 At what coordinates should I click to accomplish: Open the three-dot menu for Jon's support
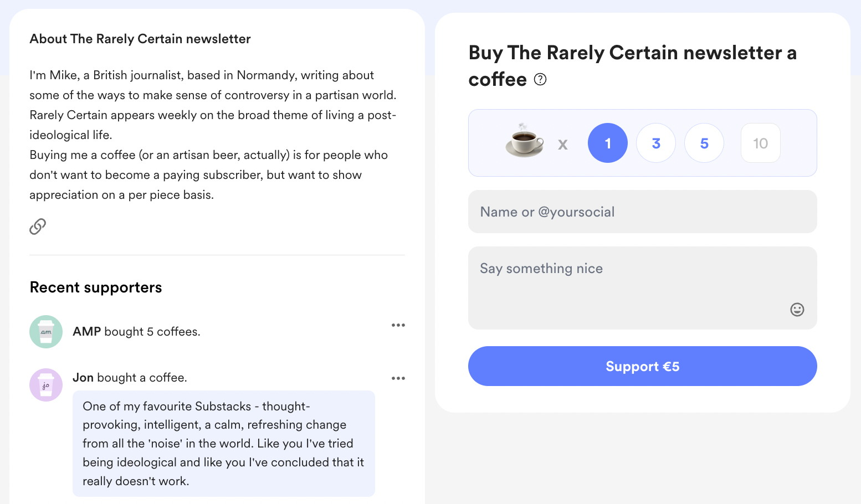pyautogui.click(x=398, y=378)
